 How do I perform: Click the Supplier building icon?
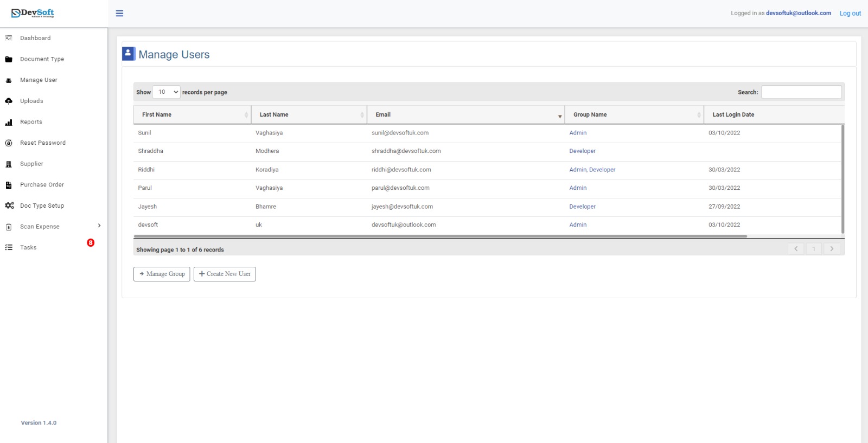(x=9, y=164)
